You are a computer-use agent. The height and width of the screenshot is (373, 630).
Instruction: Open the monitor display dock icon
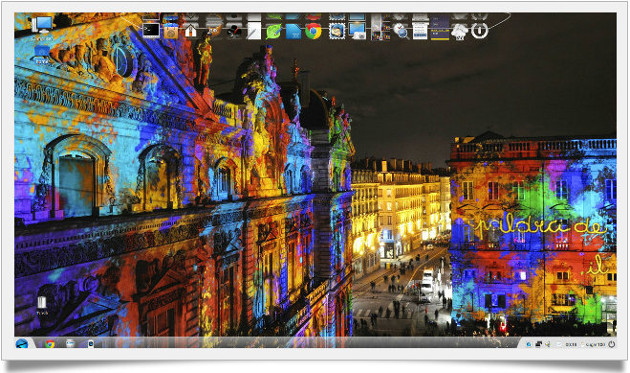point(357,31)
